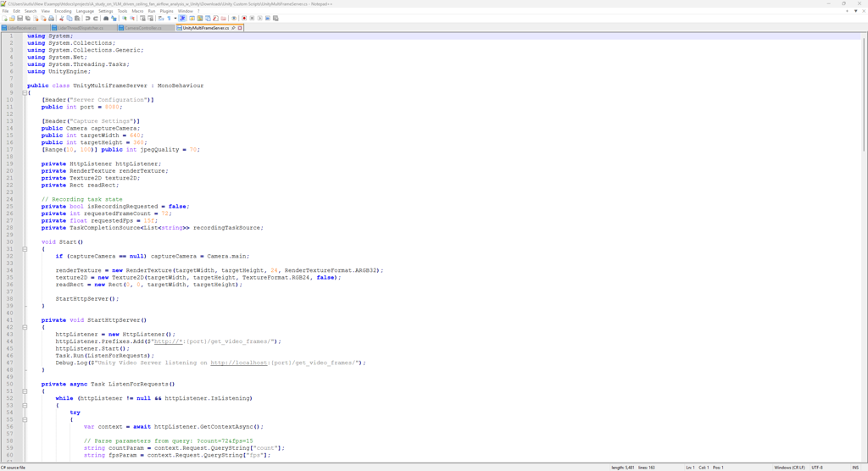Open the Language menu
868x471 pixels.
pyautogui.click(x=85, y=11)
